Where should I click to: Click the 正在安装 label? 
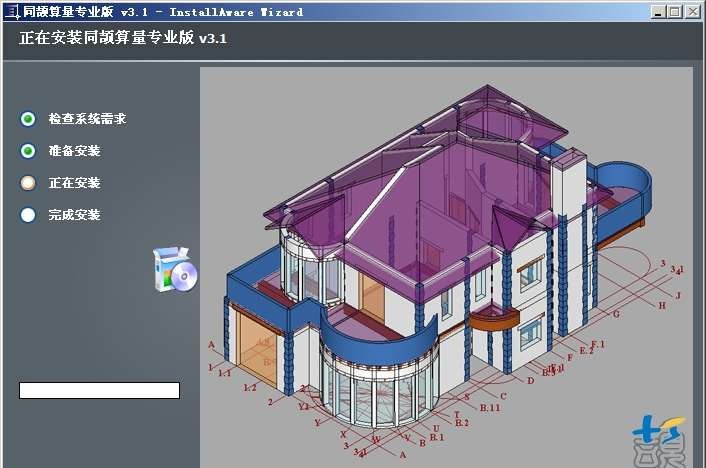pyautogui.click(x=74, y=183)
